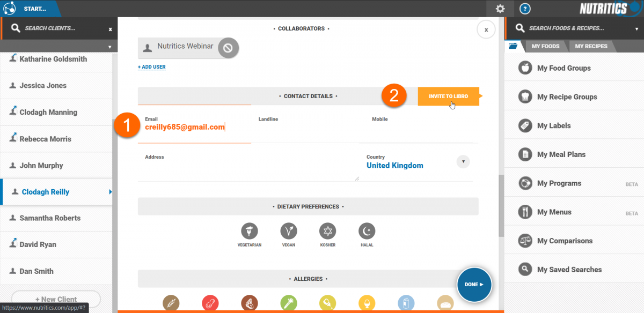Select John Murphy in client list

pyautogui.click(x=41, y=166)
